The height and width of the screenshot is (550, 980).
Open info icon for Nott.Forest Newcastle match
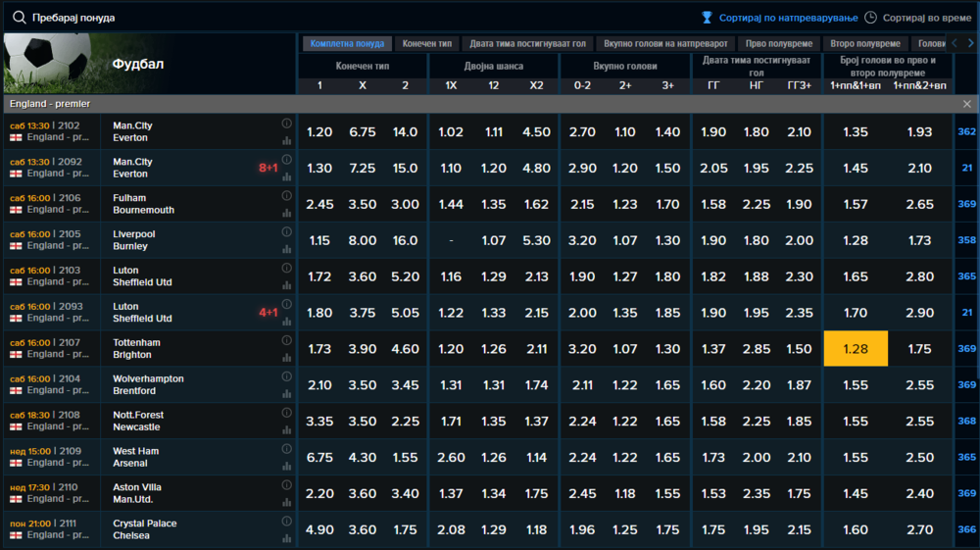(x=286, y=413)
